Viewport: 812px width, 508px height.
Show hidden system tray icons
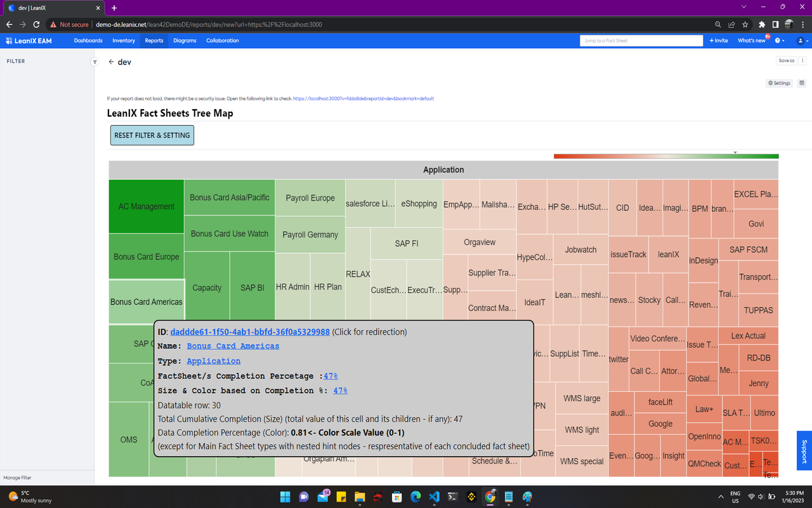[x=721, y=497]
